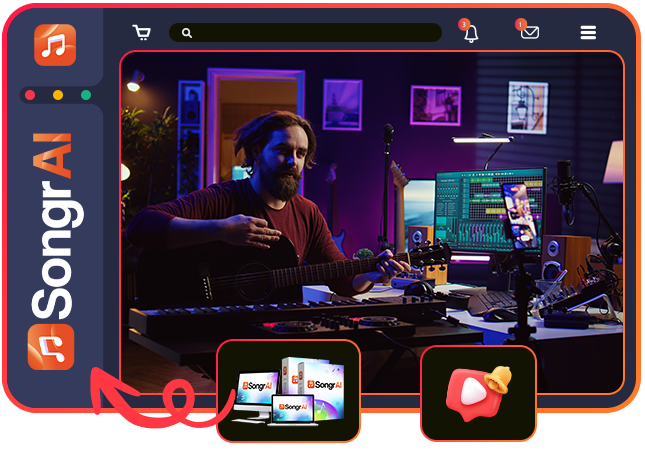Screen dimensions: 645x451
Task: Click the yellow dot in the sidebar
Action: 58,95
